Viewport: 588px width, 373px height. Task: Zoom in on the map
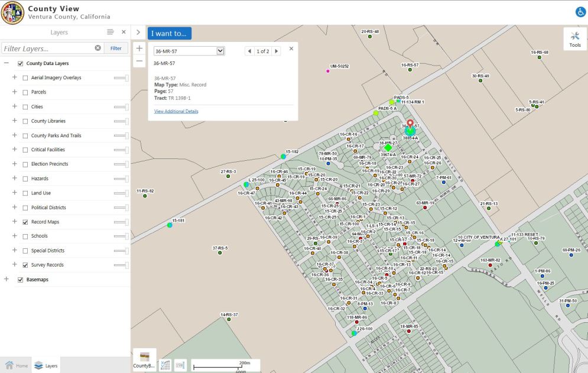point(139,48)
